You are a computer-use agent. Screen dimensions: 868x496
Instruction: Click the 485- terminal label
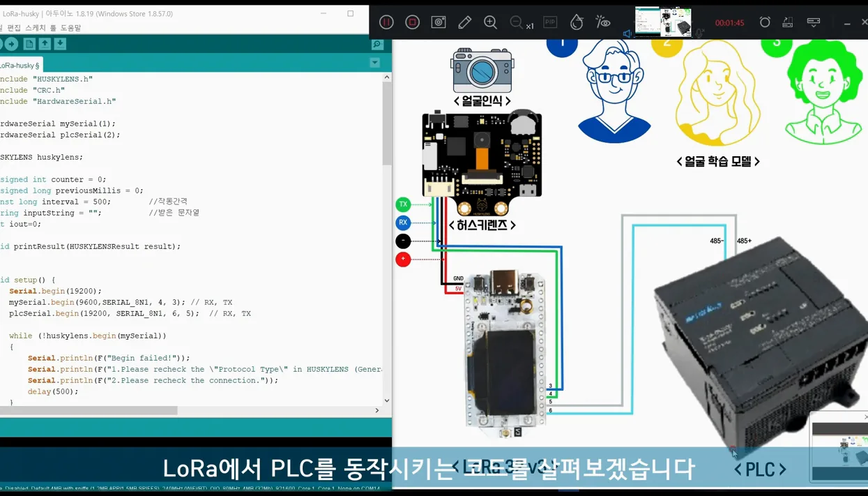pos(717,241)
